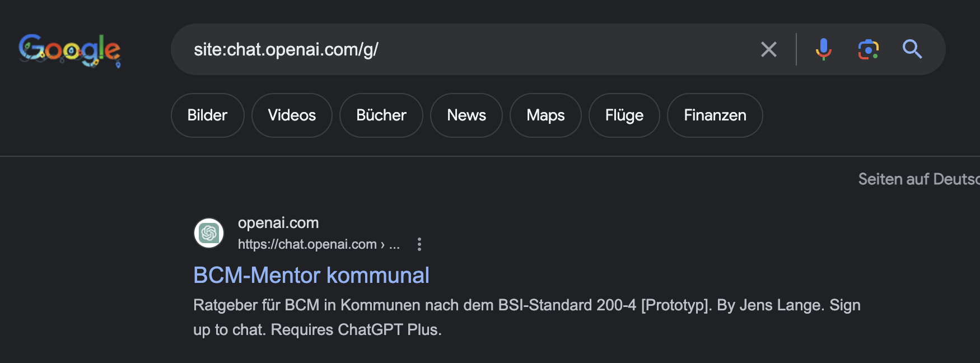The image size is (980, 363).
Task: Open Google Lens image search
Action: point(868,49)
